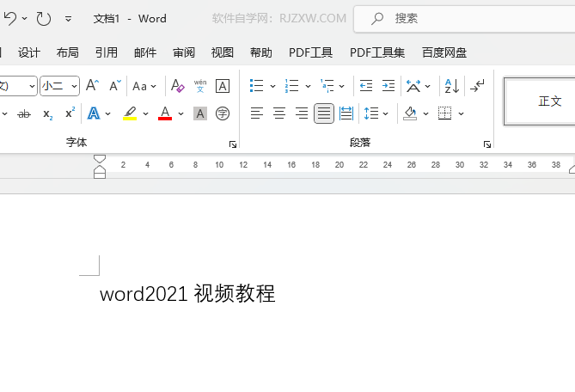This screenshot has width=575, height=392.
Task: Open highlight color dropdown arrow
Action: click(x=145, y=113)
